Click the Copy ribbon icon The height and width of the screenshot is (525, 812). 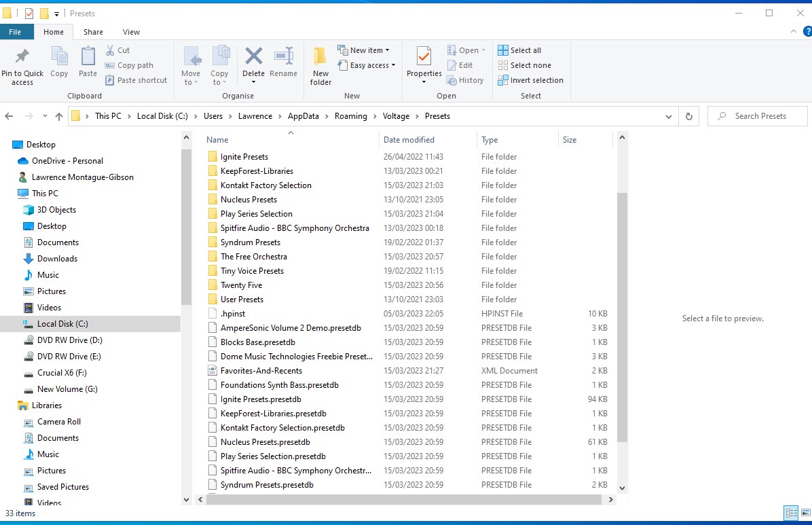tap(59, 56)
